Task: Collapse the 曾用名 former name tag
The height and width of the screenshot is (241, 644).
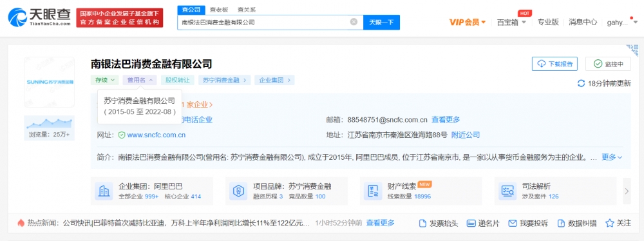Action: (x=140, y=80)
